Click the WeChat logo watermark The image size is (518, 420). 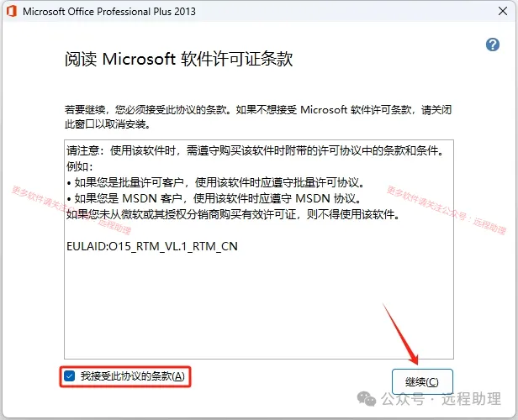click(x=367, y=399)
